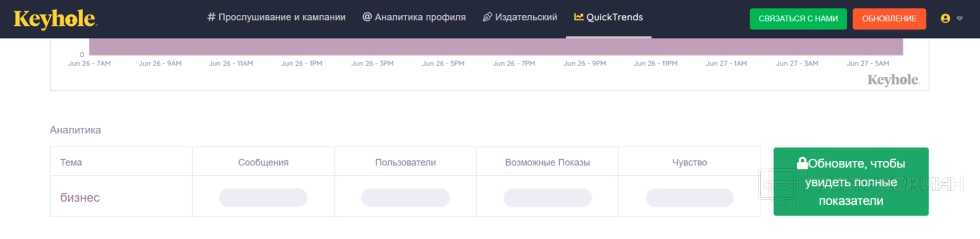
Task: Click the lock icon on upgrade banner
Action: 802,163
